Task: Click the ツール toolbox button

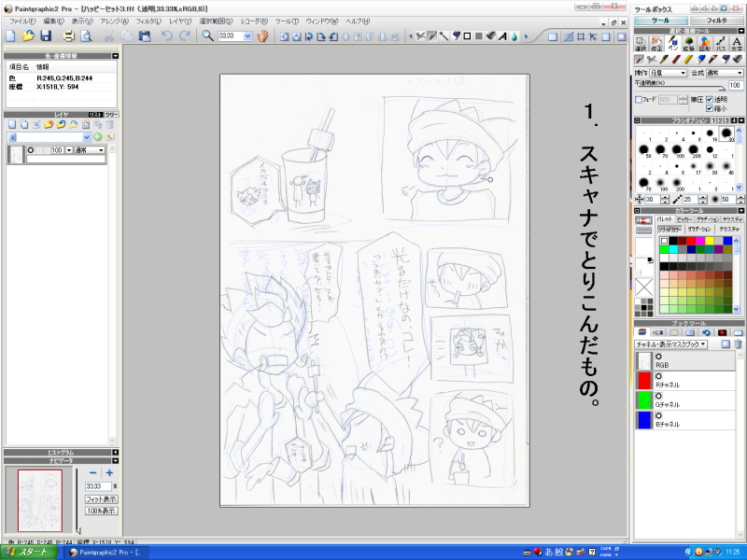Action: pyautogui.click(x=661, y=21)
